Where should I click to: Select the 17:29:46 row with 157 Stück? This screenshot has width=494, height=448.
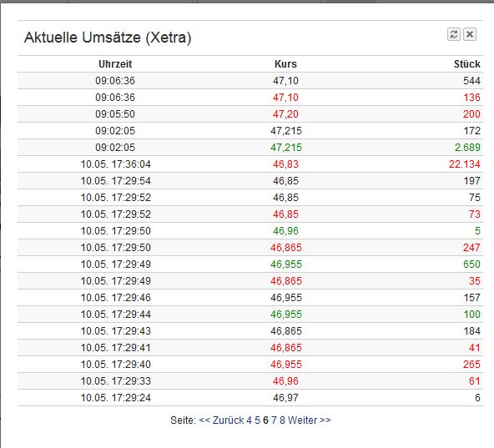tap(250, 297)
